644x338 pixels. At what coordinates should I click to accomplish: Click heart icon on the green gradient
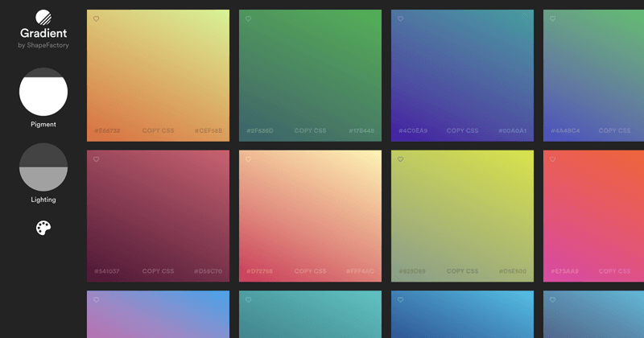(x=249, y=19)
